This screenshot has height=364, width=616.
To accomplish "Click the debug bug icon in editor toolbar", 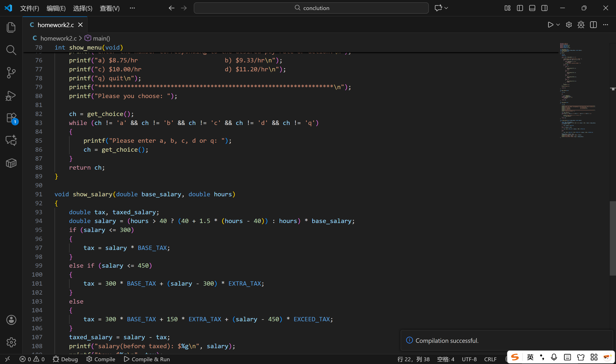I will (x=581, y=25).
